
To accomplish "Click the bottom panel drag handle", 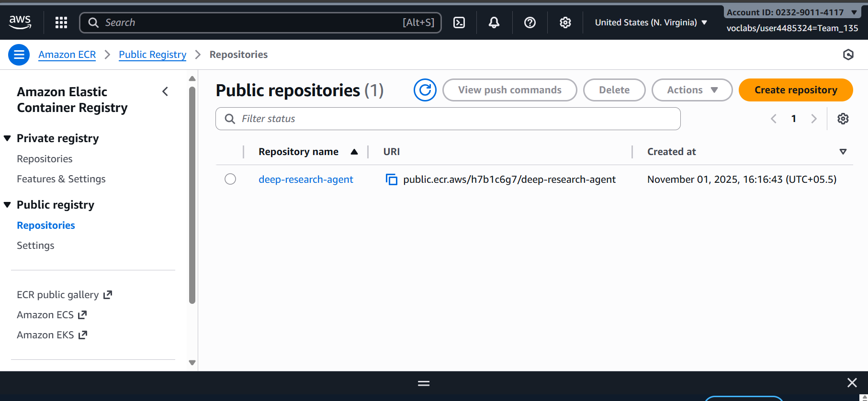I will [x=424, y=383].
